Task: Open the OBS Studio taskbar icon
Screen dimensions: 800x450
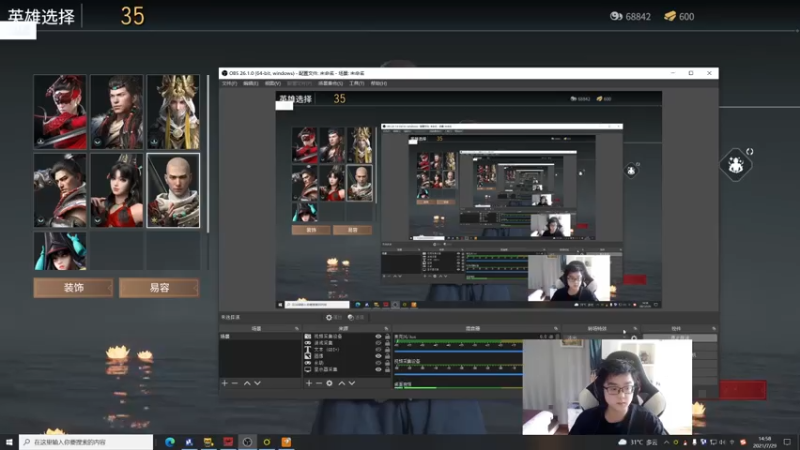Action: click(x=247, y=442)
